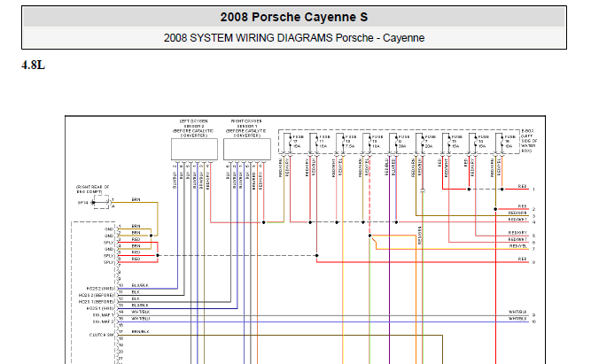Click the RED wire label at pin 3
The width and height of the screenshot is (591, 364).
(136, 239)
